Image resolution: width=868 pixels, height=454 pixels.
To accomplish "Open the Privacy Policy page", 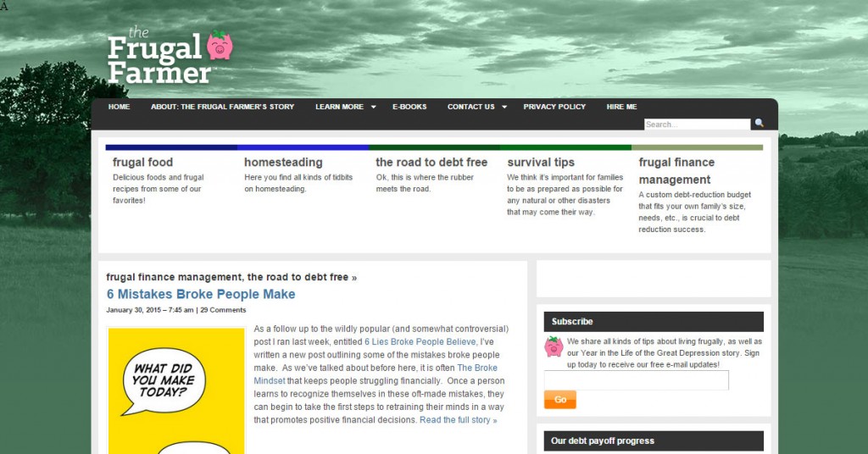I will [554, 107].
